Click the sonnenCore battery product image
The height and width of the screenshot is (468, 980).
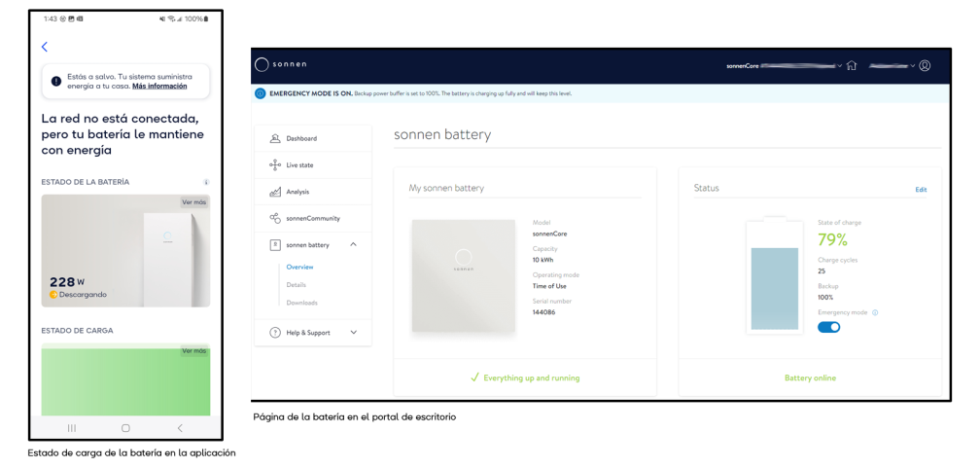(463, 275)
